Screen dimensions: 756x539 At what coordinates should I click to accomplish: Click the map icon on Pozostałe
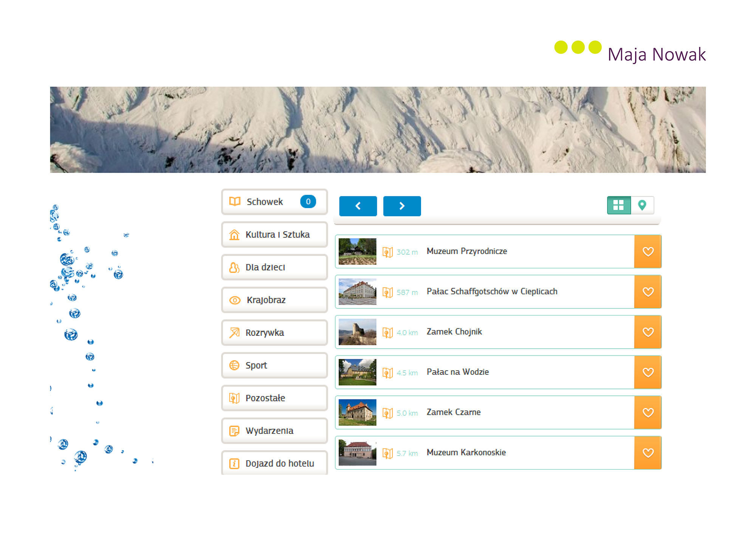(x=234, y=398)
